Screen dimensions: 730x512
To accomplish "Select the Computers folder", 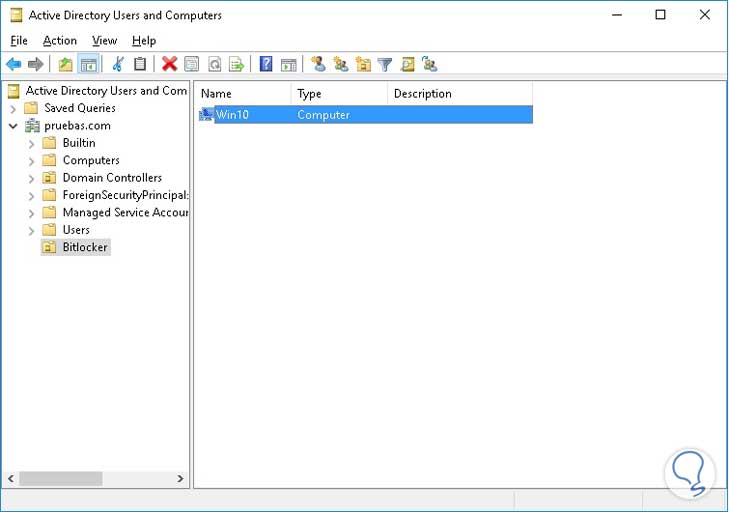I will coord(91,160).
